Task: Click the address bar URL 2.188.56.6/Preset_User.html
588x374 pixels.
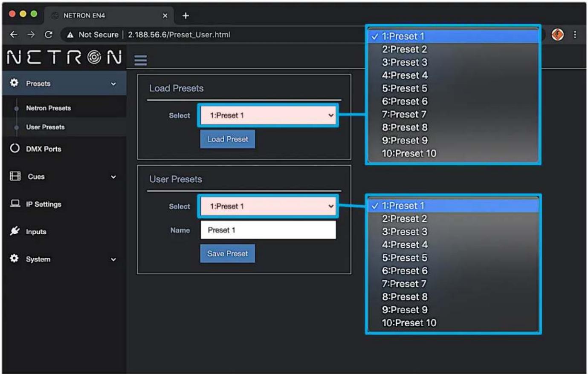Action: click(179, 35)
